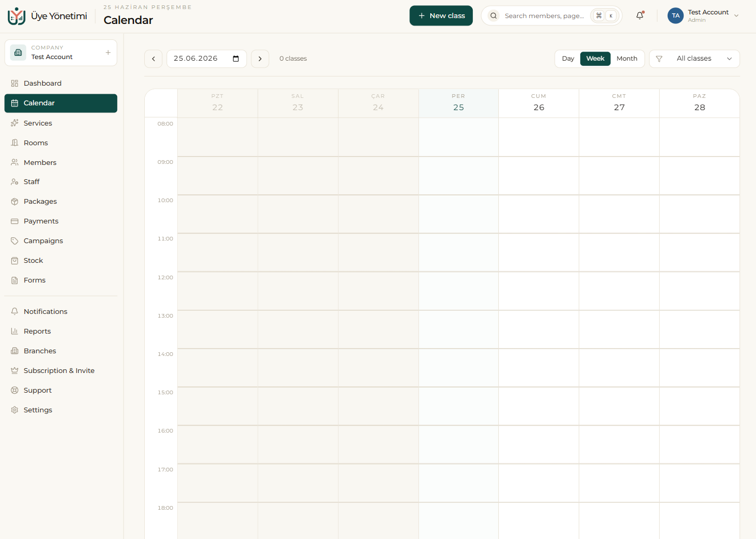Click the Notifications bell icon in sidebar

click(14, 312)
